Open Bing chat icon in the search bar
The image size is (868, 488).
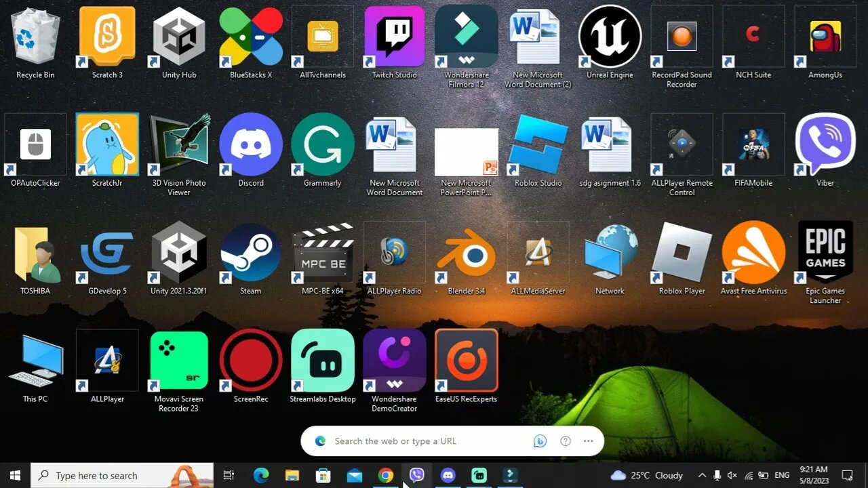click(x=540, y=441)
